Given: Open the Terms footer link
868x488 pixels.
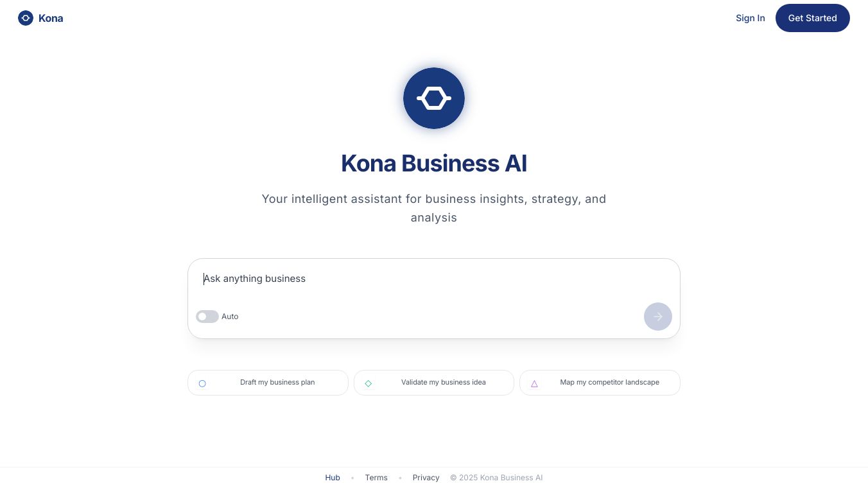Looking at the screenshot, I should pos(376,478).
